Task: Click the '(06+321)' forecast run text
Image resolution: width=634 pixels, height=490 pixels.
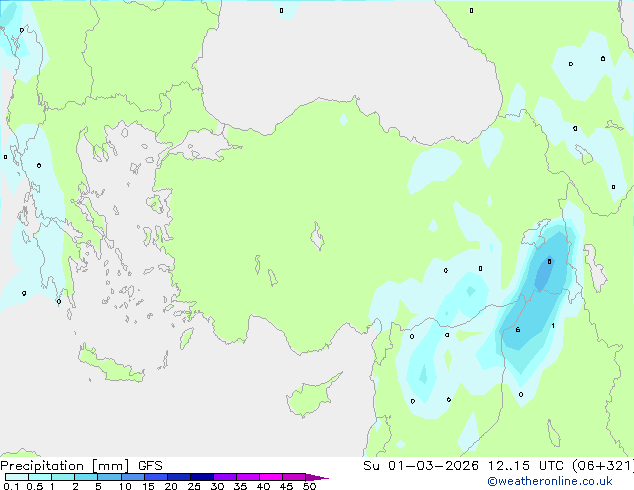Action: coord(602,466)
